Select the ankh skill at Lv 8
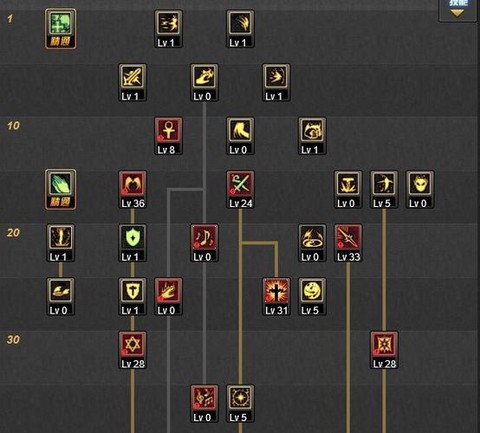Screen dimensions: 480x433 tap(169, 136)
